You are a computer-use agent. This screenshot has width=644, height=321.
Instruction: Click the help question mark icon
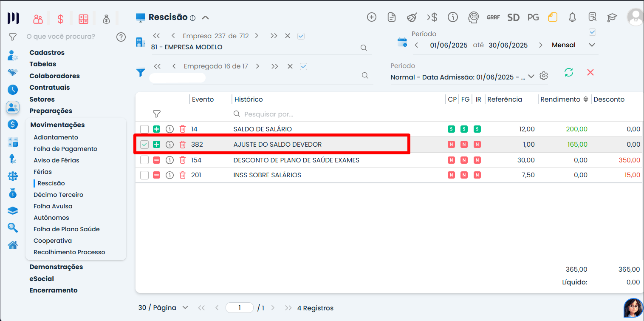(x=121, y=37)
